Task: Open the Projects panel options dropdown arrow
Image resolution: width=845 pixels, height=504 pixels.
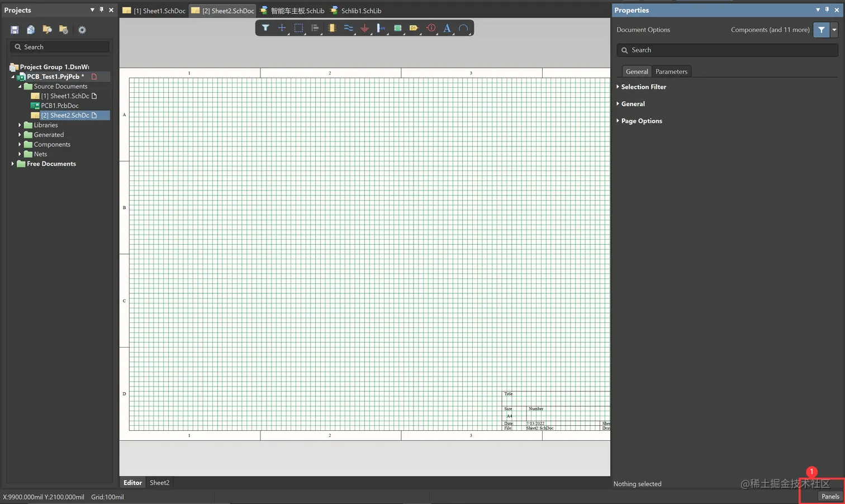Action: (92, 10)
